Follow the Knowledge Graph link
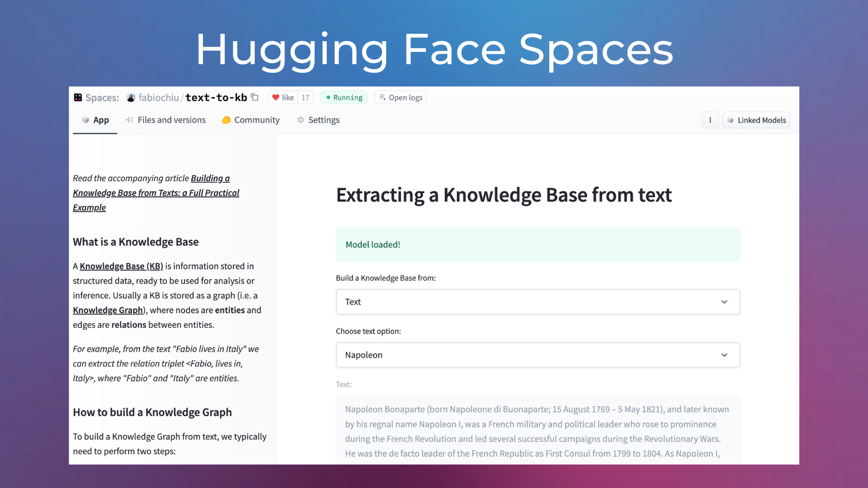This screenshot has width=868, height=488. (x=108, y=310)
